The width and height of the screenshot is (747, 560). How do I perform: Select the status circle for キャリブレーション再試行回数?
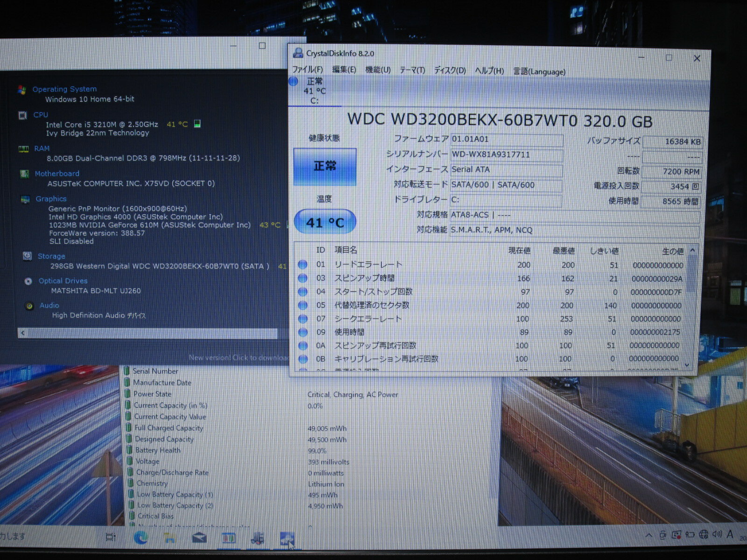[x=303, y=359]
